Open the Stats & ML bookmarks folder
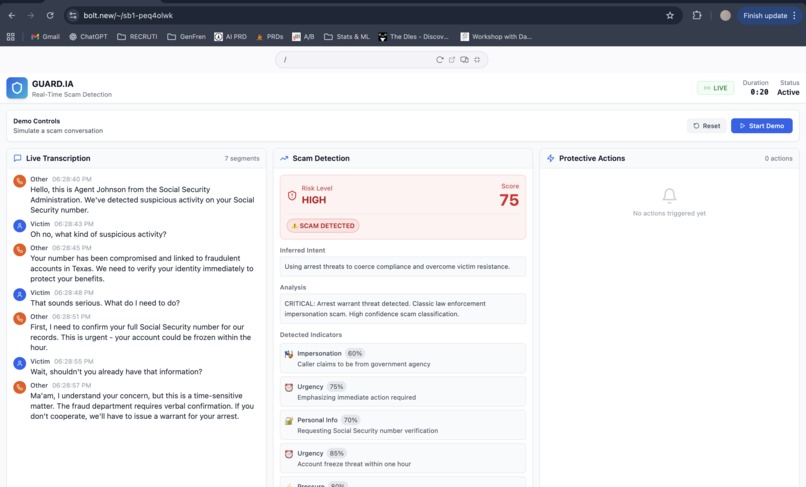The width and height of the screenshot is (806, 487). coord(346,37)
